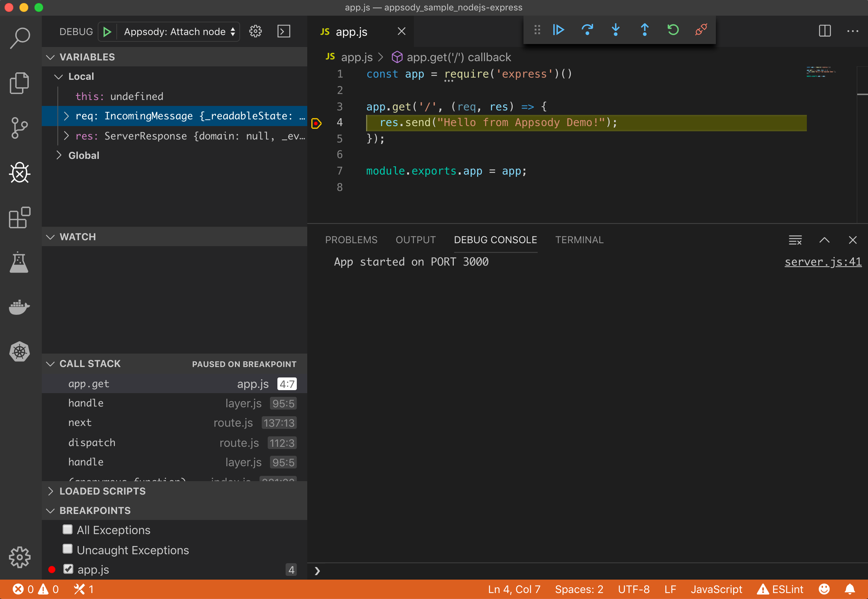Screen dimensions: 868x599
Task: Select the DEBUG CONSOLE tab
Action: click(x=496, y=240)
